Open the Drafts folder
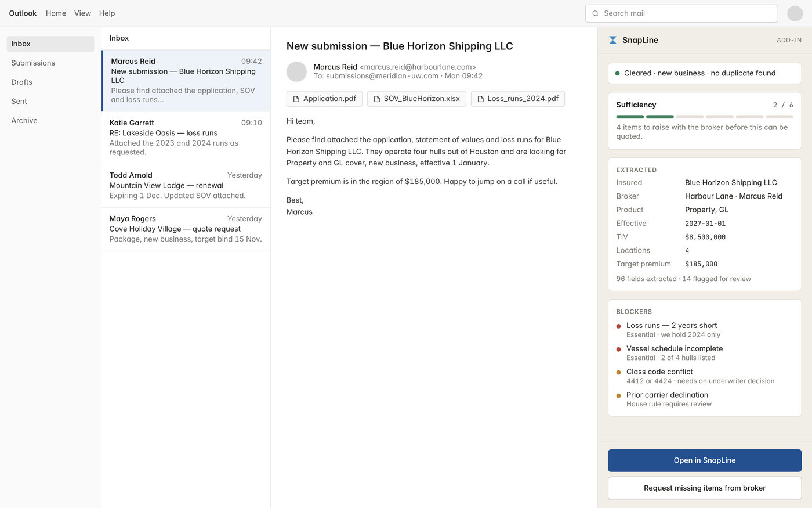Image resolution: width=812 pixels, height=508 pixels. pos(50,82)
